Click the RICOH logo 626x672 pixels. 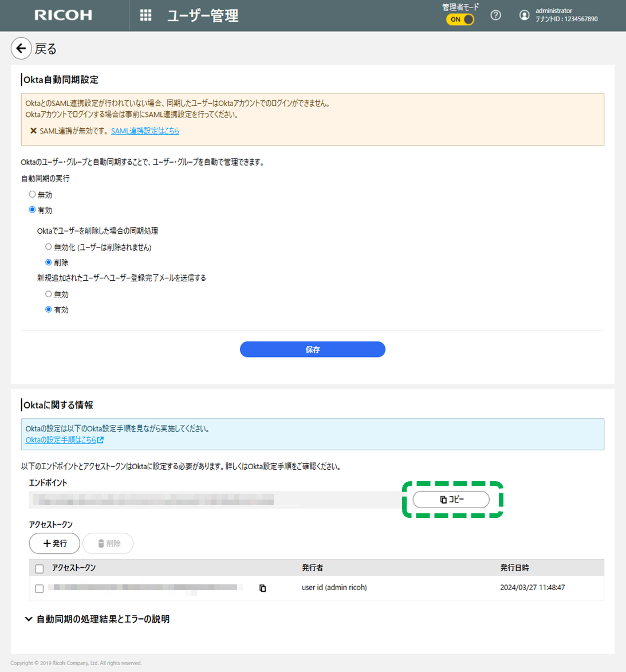[x=64, y=15]
